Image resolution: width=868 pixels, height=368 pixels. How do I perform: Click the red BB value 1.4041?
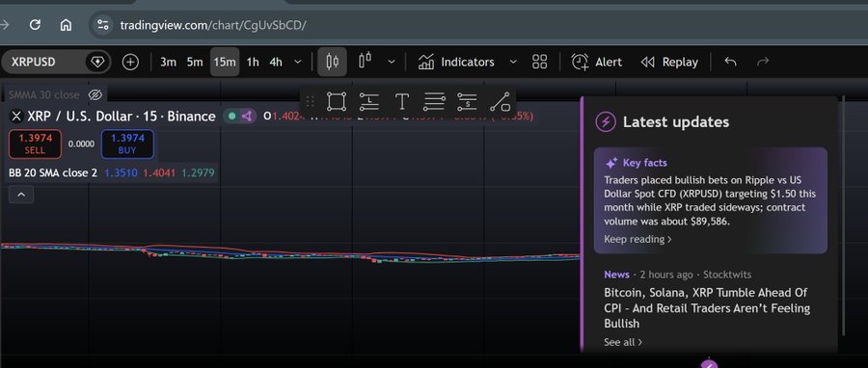click(x=159, y=173)
